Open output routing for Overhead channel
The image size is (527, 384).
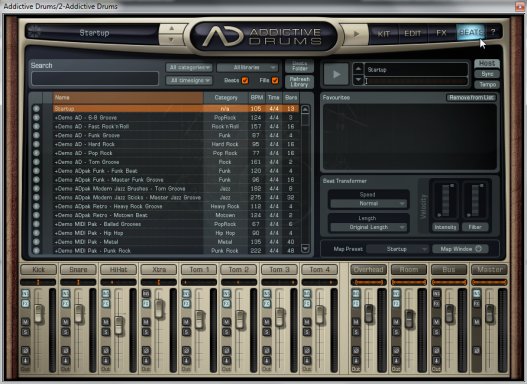(x=356, y=361)
